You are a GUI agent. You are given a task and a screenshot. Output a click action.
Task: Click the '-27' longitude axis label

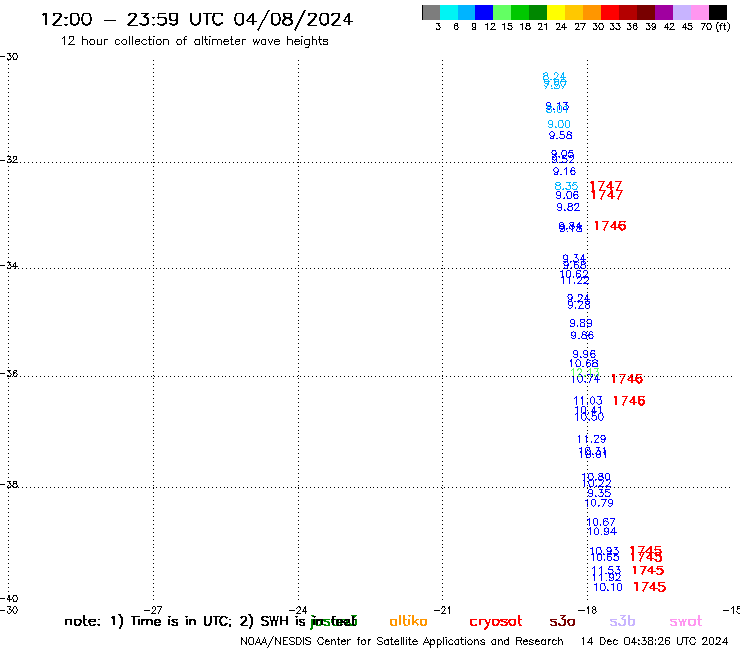point(153,610)
